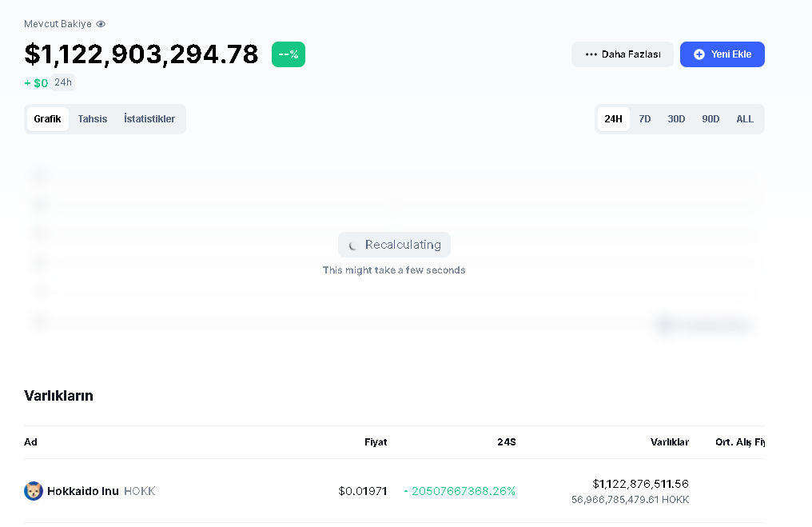Viewport: 812px width, 527px height.
Task: Click the Recalculating spinner indicator
Action: pos(352,245)
